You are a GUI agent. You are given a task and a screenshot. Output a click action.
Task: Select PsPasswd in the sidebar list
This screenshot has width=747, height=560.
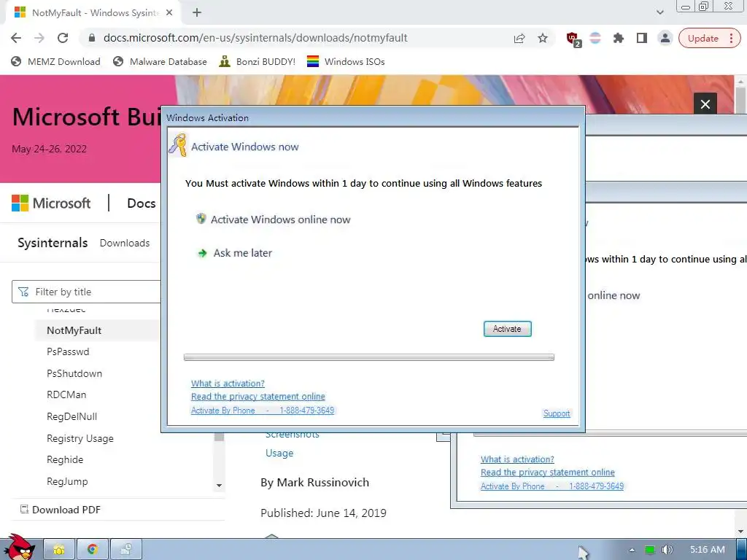pyautogui.click(x=68, y=351)
